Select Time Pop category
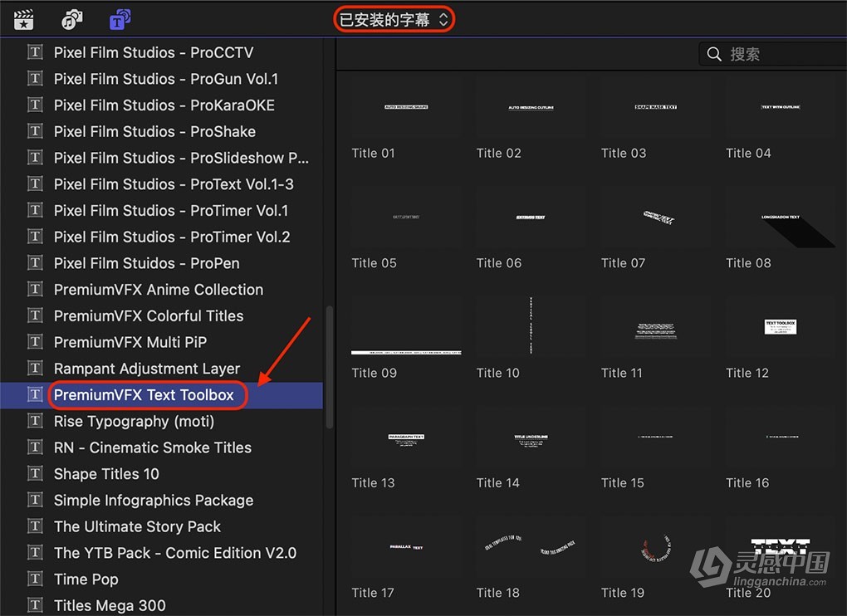This screenshot has height=616, width=847. [x=162, y=579]
